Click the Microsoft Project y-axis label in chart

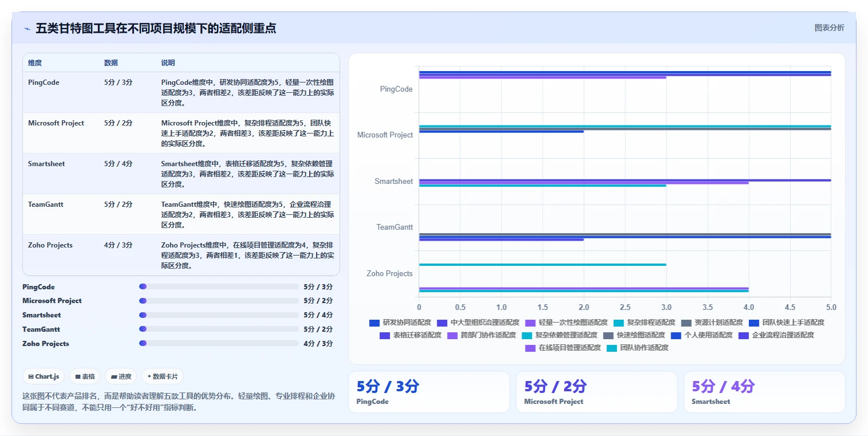coord(385,135)
